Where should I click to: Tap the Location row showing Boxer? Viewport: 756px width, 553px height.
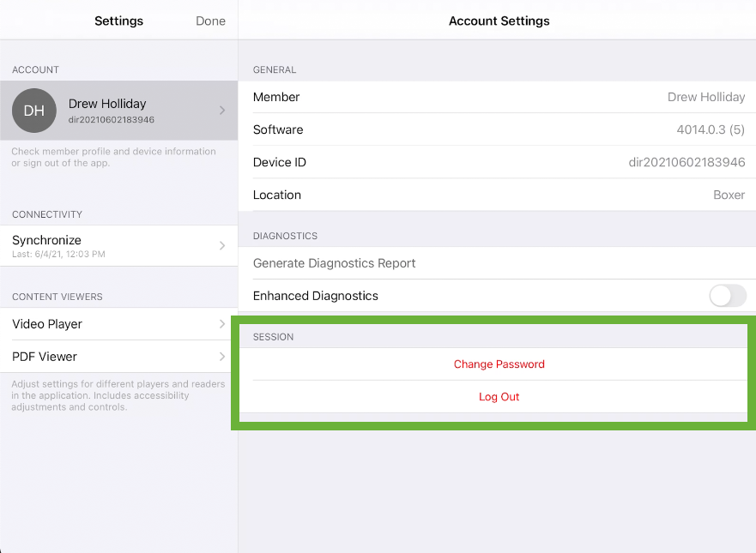pos(497,195)
